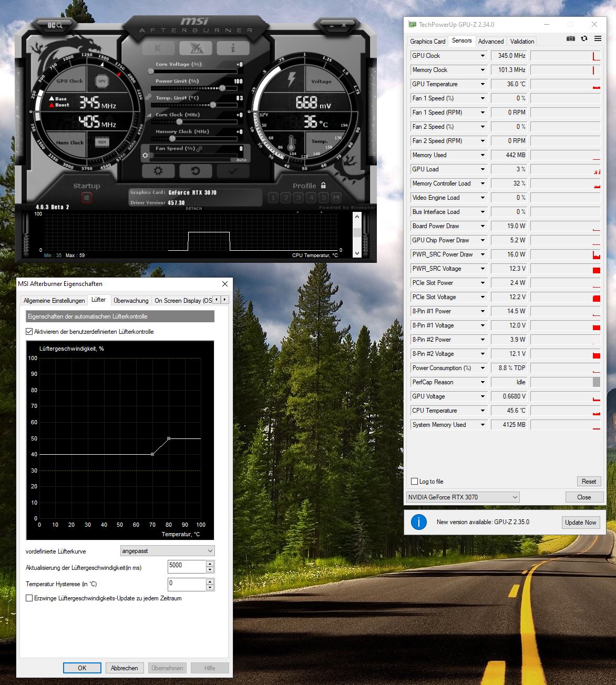This screenshot has width=616, height=685.
Task: Click the Lüftergeschwindigkeit update interval field
Action: coord(187,567)
